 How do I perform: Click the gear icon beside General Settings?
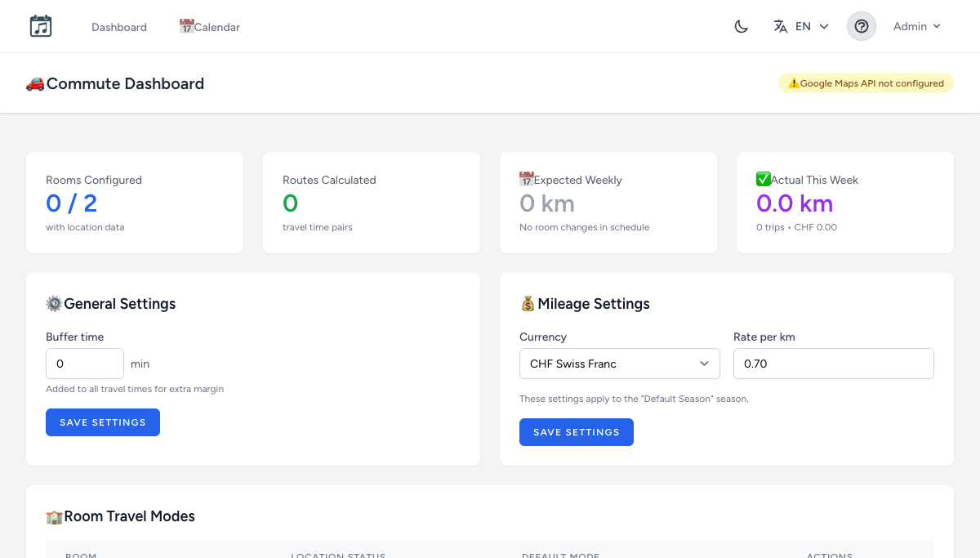[x=54, y=304]
